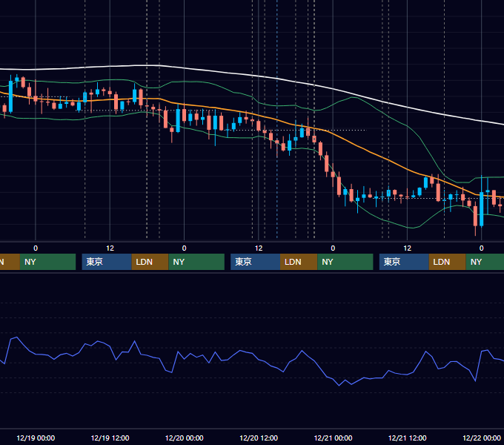This screenshot has height=445, width=504.
Task: Click the 12/22 00:00 date label
Action: 482,438
